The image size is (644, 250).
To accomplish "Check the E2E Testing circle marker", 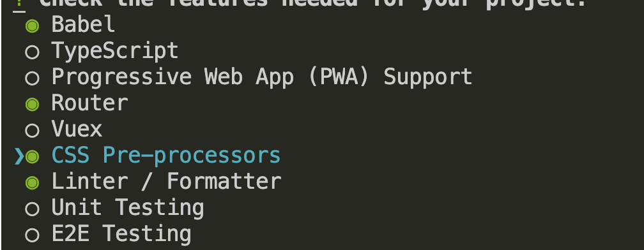I will (x=32, y=235).
